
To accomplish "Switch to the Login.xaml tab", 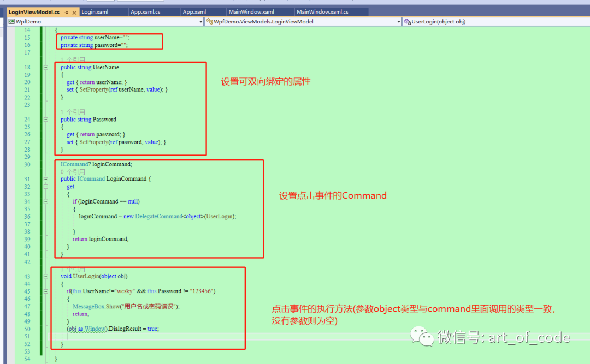I will (x=95, y=12).
